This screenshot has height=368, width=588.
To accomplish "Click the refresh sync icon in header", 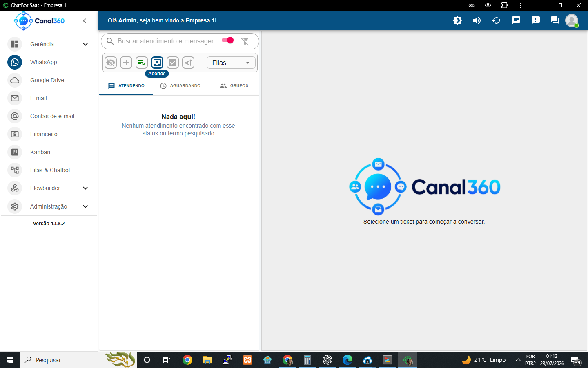I will click(497, 20).
